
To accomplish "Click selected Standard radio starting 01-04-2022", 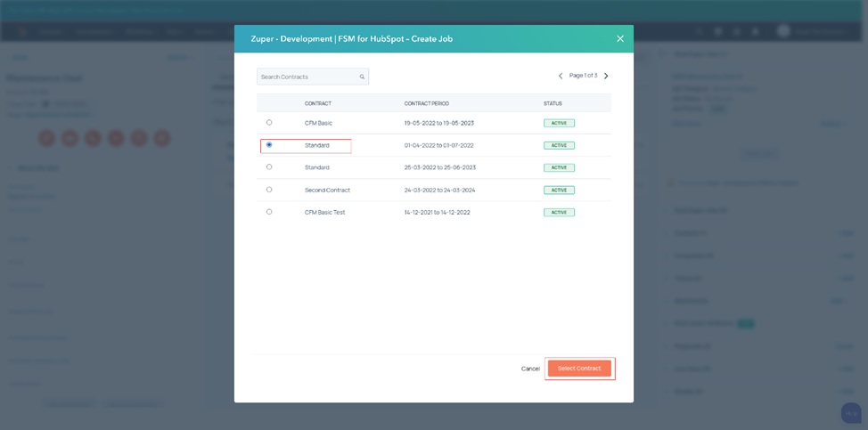I will tap(269, 144).
